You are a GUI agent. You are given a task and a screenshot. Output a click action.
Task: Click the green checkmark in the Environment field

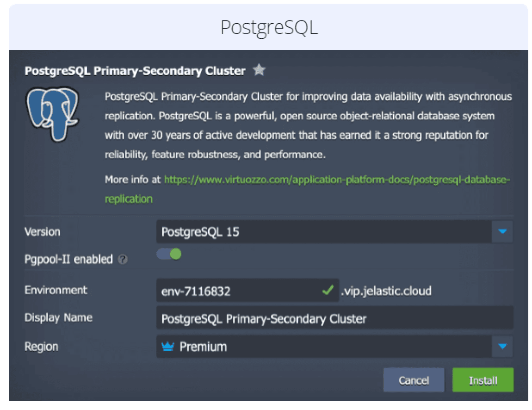tap(328, 291)
